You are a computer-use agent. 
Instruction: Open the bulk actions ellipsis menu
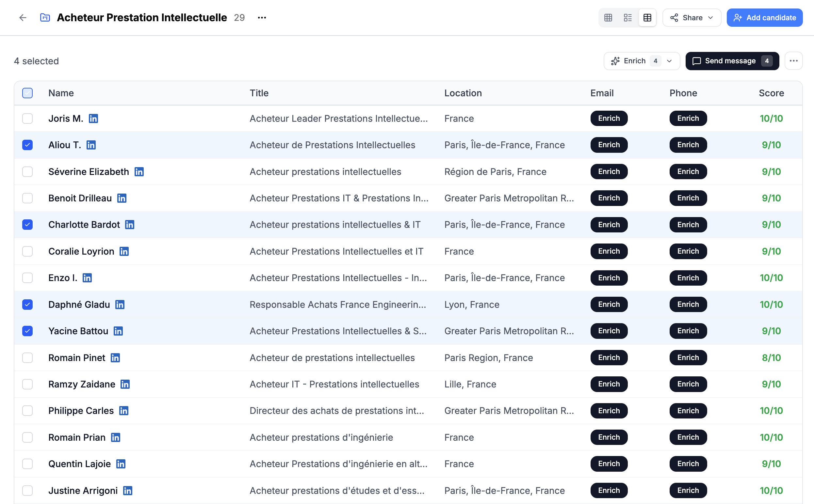click(793, 61)
